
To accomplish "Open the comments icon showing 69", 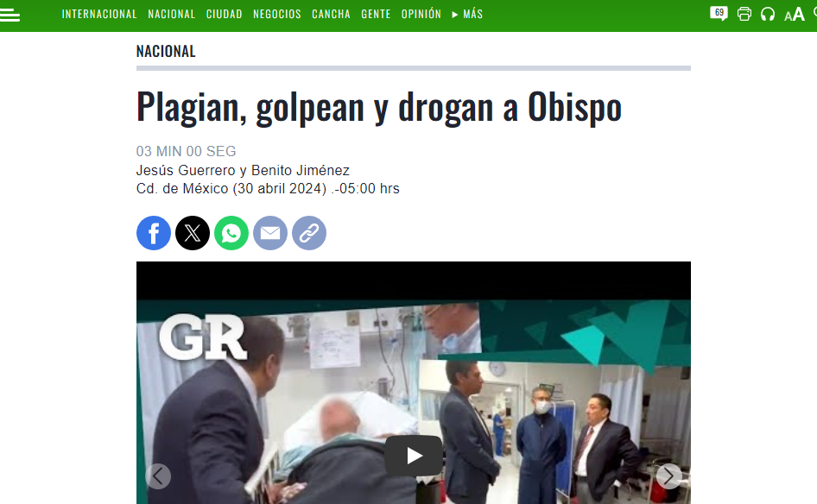I will (719, 14).
